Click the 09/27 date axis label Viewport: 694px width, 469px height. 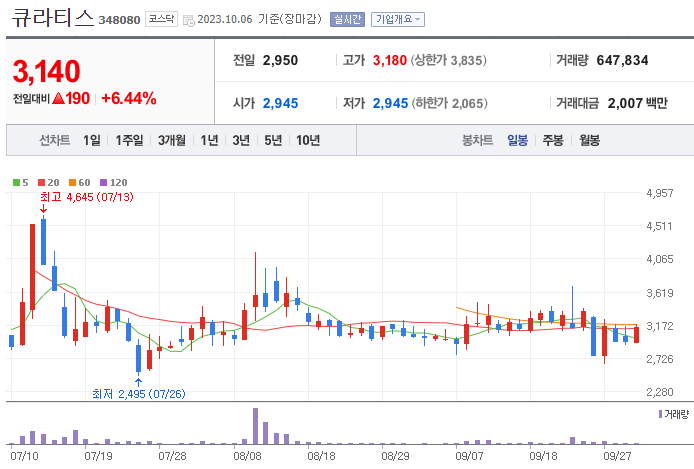click(x=617, y=456)
